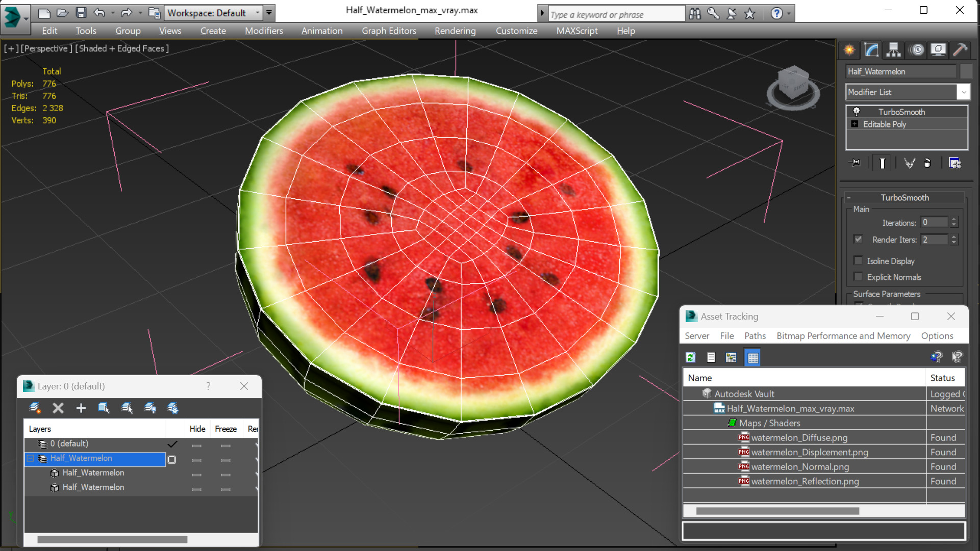Collapse the TurboSmooth rollout

point(849,198)
